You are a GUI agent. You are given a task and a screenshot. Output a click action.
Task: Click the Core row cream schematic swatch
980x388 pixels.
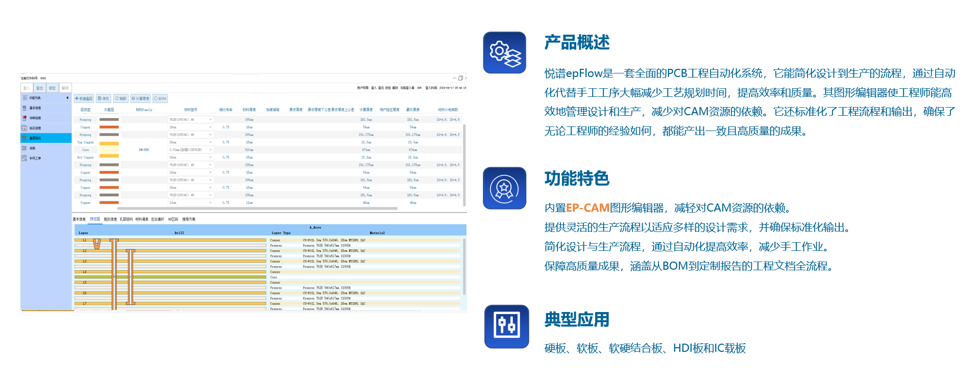(x=109, y=150)
